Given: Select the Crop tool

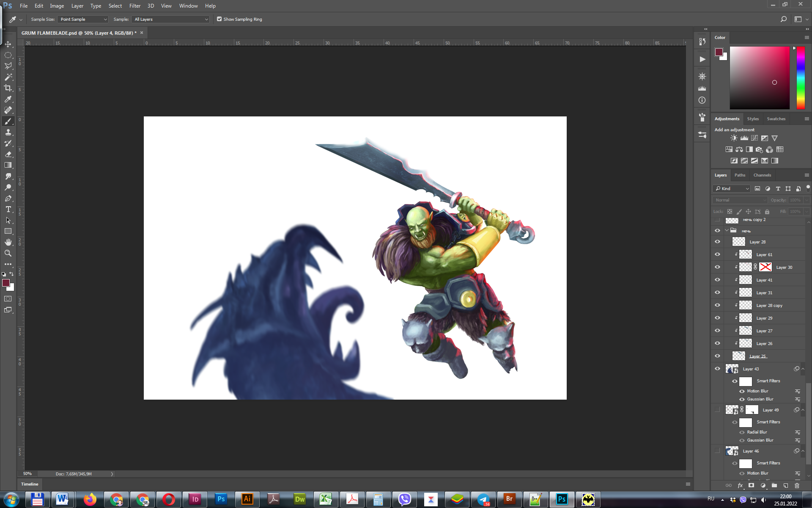Looking at the screenshot, I should (x=8, y=88).
